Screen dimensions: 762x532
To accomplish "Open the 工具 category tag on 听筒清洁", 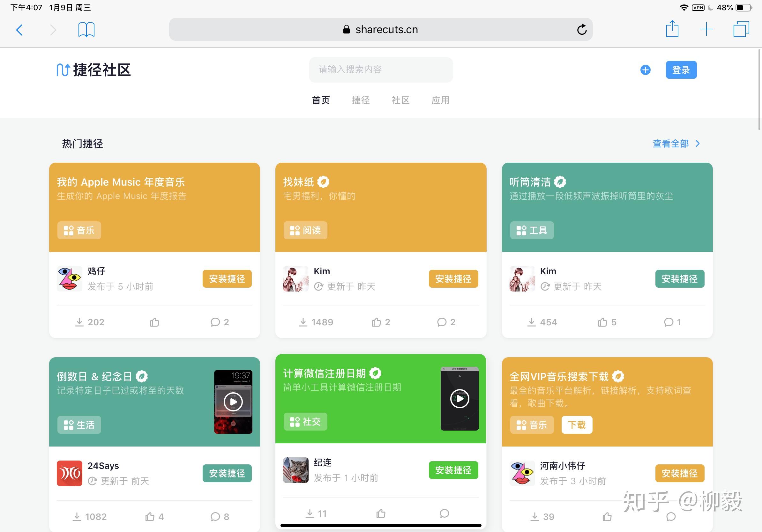I will click(x=532, y=230).
